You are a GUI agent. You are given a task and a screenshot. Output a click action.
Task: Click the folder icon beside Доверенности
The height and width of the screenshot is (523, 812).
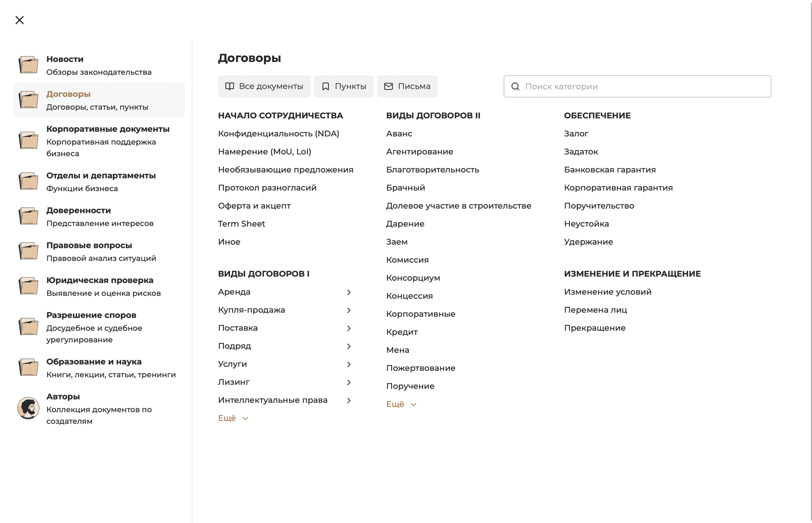click(28, 216)
